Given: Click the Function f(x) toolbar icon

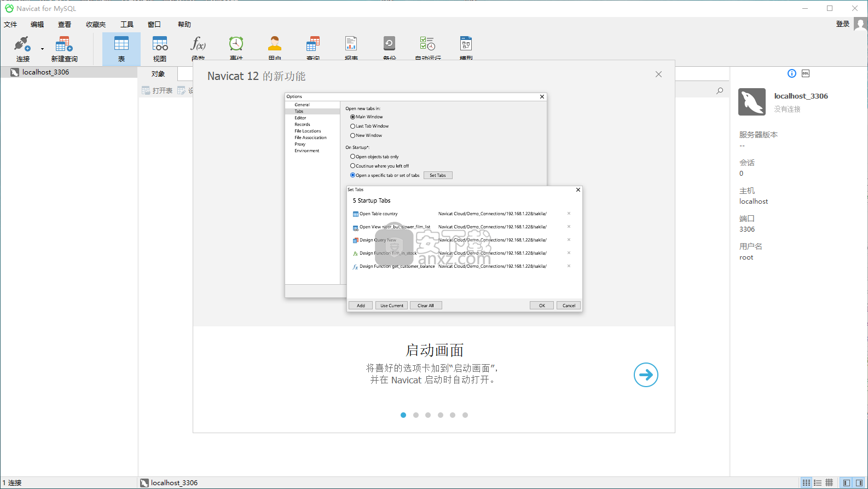Looking at the screenshot, I should 198,44.
